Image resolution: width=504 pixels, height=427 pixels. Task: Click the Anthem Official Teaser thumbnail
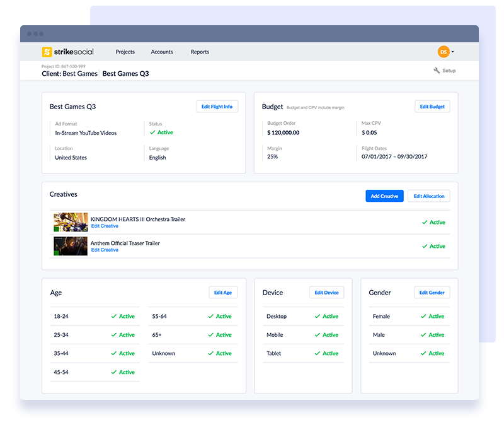(x=71, y=246)
